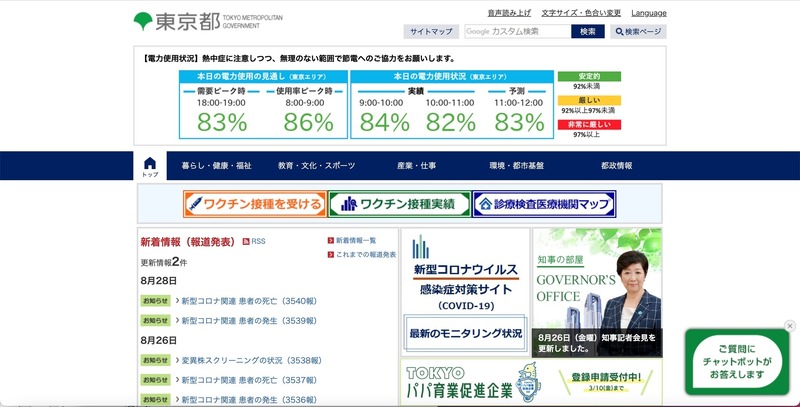Open the 都政情報 navigation item

pos(616,166)
